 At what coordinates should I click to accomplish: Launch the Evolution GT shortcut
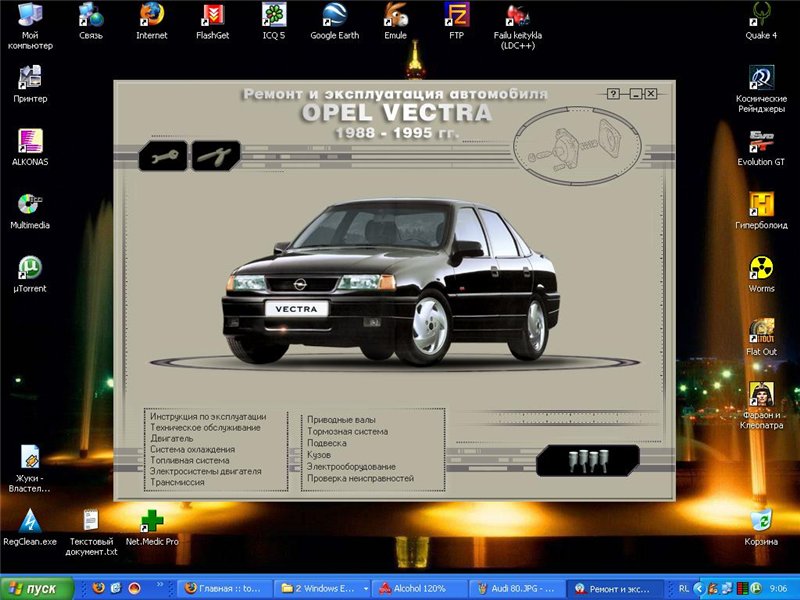click(761, 147)
